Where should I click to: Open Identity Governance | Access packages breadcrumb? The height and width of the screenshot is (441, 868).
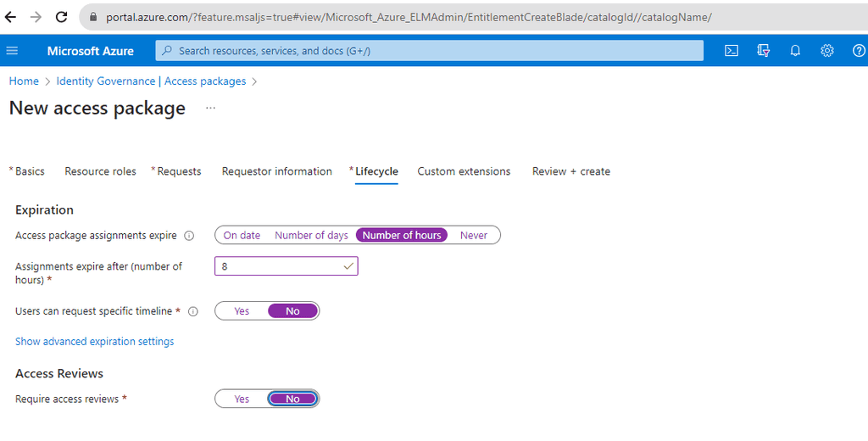click(x=151, y=81)
